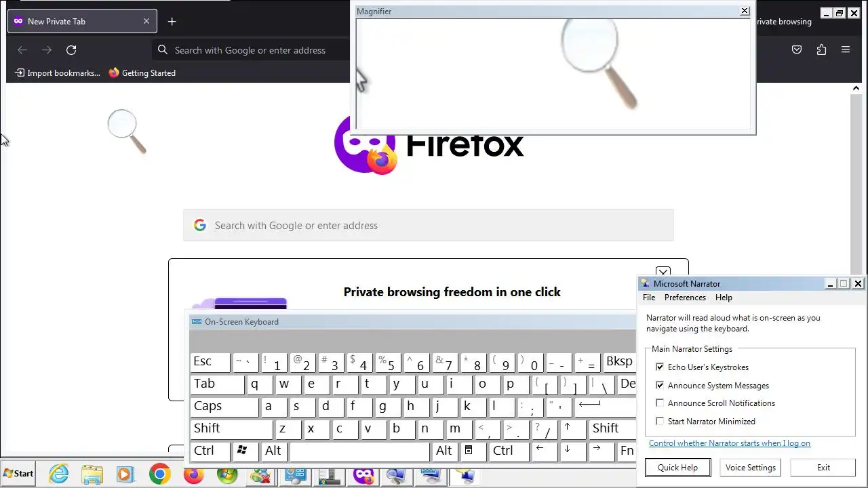Click the Quick Help button
Image resolution: width=868 pixels, height=488 pixels.
tap(677, 468)
